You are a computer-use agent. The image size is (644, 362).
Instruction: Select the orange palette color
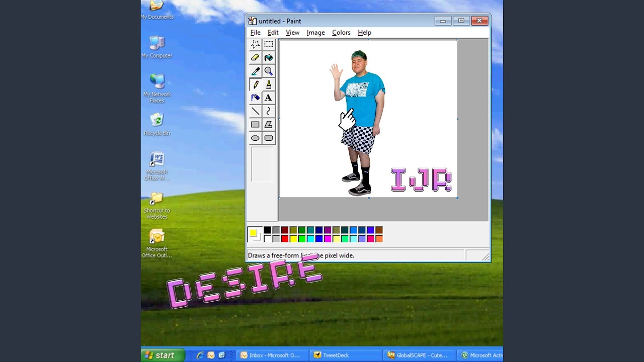[379, 239]
